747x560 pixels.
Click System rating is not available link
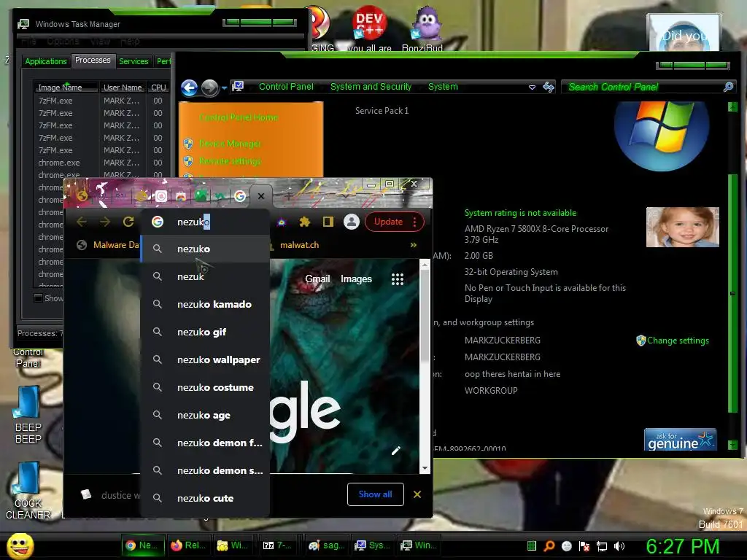(520, 213)
